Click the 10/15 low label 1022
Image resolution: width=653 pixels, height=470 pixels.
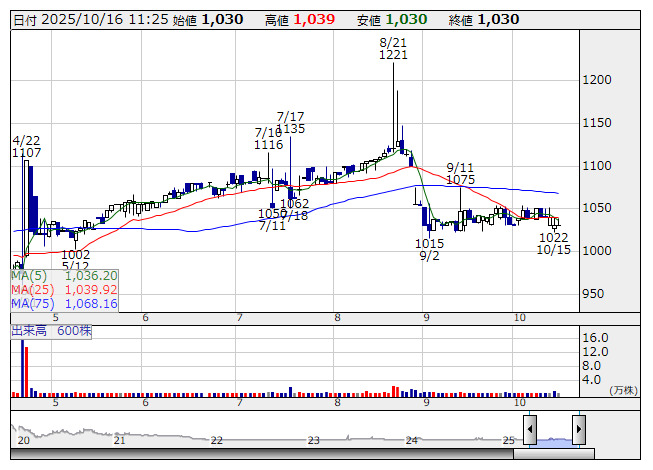tap(553, 237)
